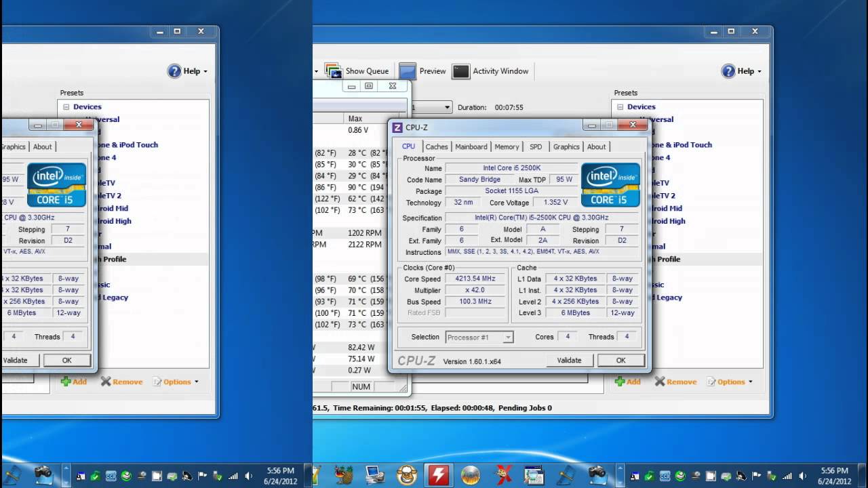Open the blue ruler-and-pencil icon on the right taskbar
The height and width of the screenshot is (488, 868).
(x=566, y=475)
